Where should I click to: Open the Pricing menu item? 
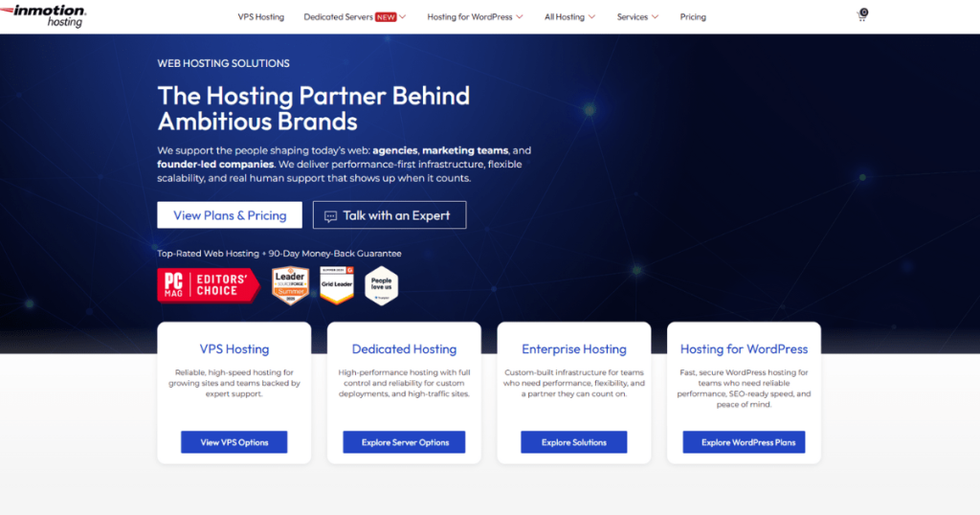point(693,17)
